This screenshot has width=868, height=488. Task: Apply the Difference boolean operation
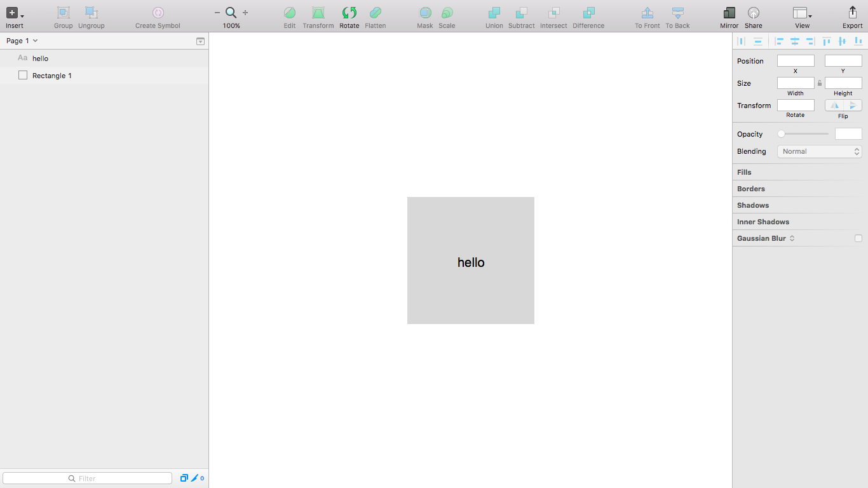588,13
